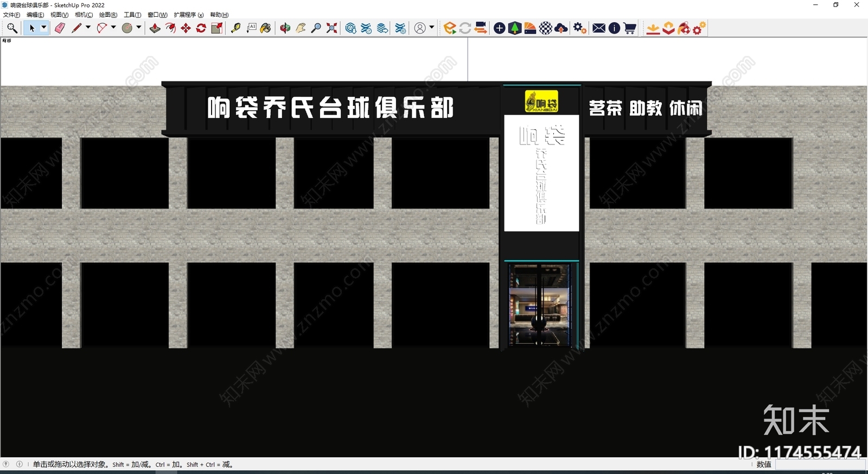Viewport: 868px width, 474px height.
Task: Click the Zoom Extents tool
Action: [x=331, y=28]
